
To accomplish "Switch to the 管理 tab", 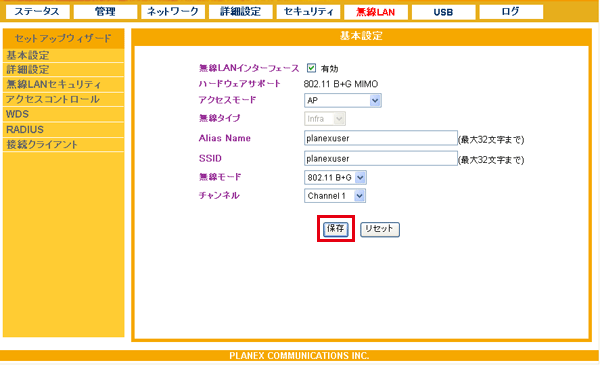I will click(x=105, y=11).
